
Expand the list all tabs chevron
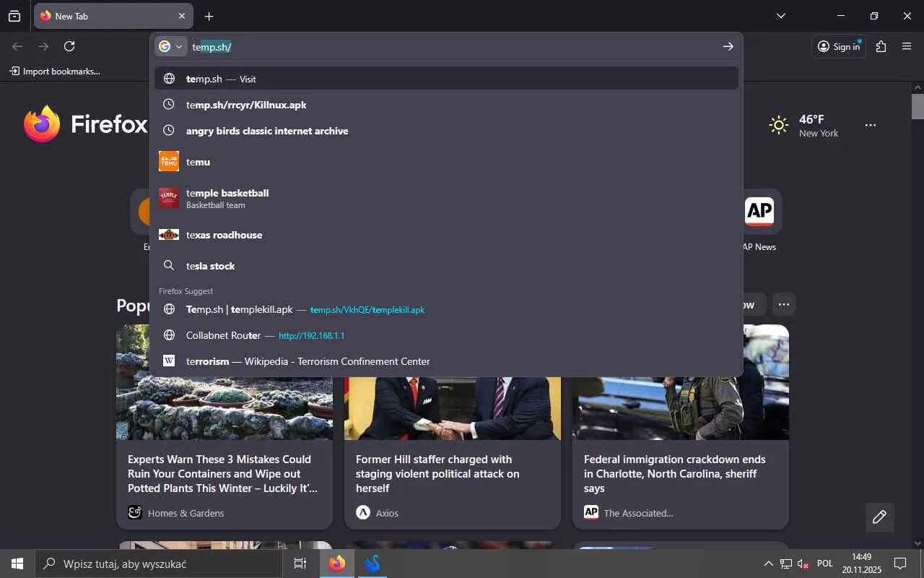click(x=780, y=16)
